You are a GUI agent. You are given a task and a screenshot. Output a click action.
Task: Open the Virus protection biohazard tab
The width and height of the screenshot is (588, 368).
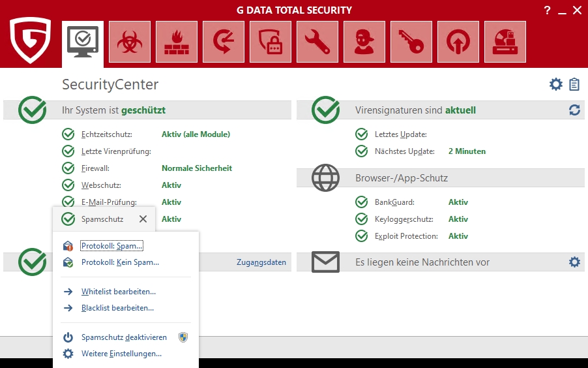[x=130, y=42]
